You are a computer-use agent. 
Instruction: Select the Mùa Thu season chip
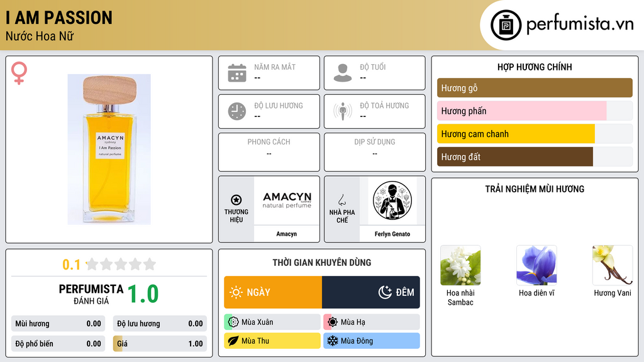tap(272, 341)
